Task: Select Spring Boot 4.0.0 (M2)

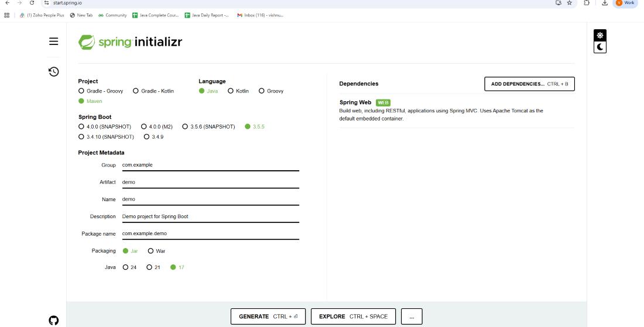Action: pos(157,127)
